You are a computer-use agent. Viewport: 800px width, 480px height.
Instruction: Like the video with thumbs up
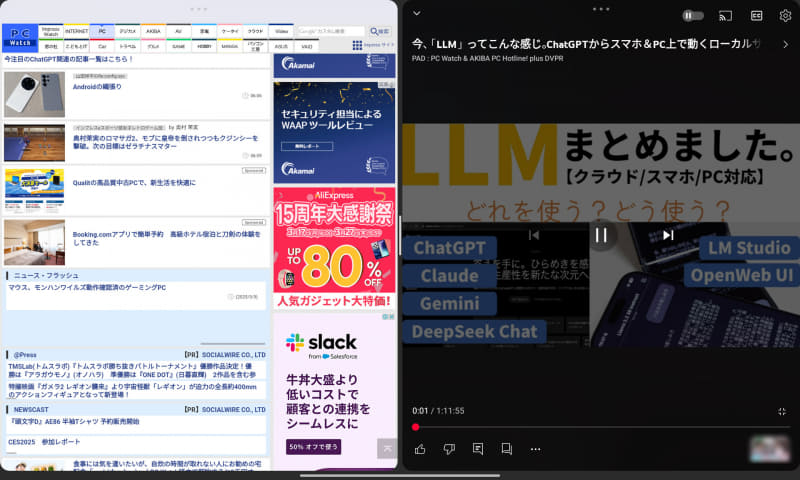(420, 449)
